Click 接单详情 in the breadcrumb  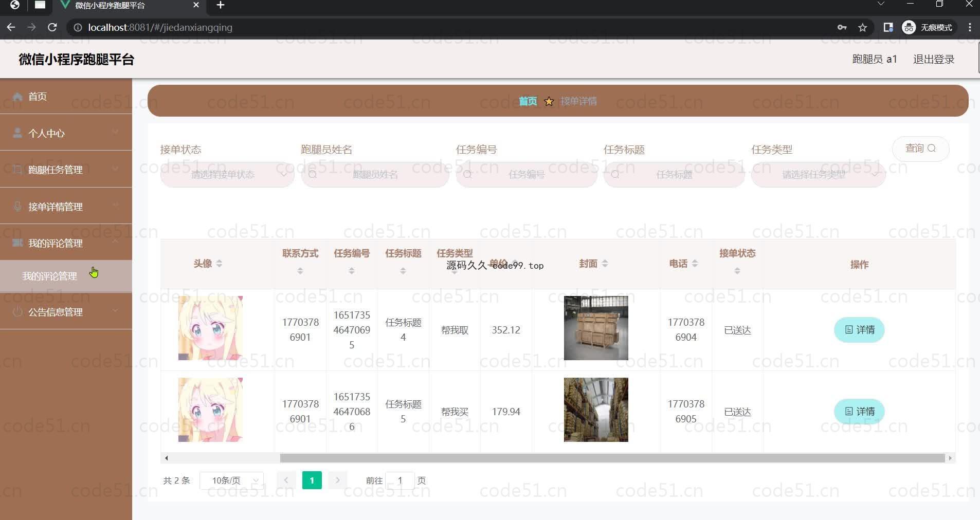pos(578,101)
